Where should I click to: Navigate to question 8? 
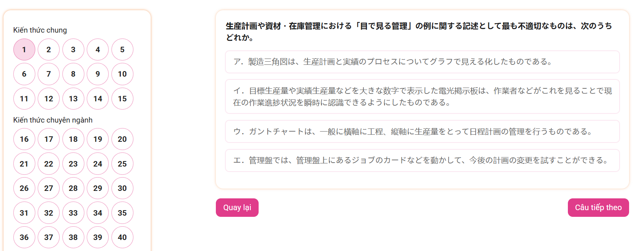(x=73, y=74)
